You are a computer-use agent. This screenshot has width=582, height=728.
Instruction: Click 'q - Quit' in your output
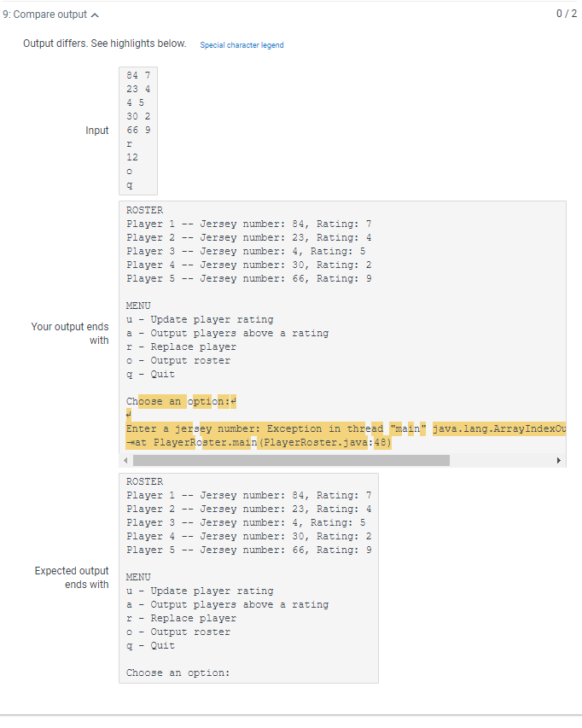point(150,374)
